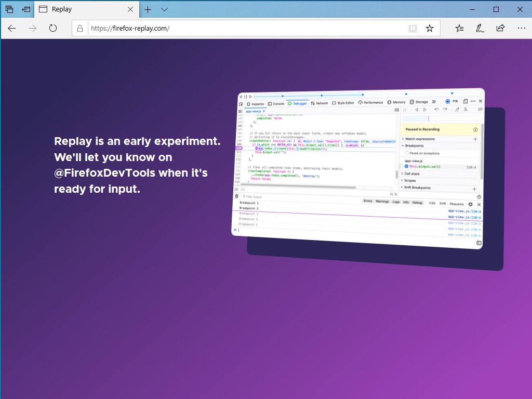Expand the Scopes section
This screenshot has width=532, height=399.
click(x=410, y=180)
